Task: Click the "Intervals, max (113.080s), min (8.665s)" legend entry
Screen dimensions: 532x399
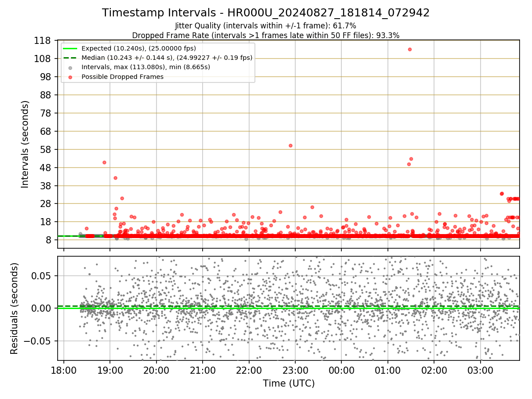Action: click(x=146, y=67)
